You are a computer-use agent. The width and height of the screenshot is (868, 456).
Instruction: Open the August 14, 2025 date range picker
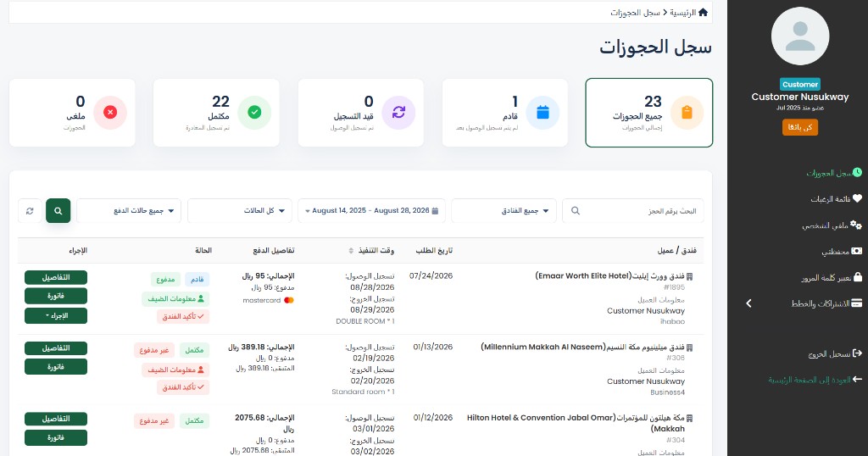coord(371,211)
